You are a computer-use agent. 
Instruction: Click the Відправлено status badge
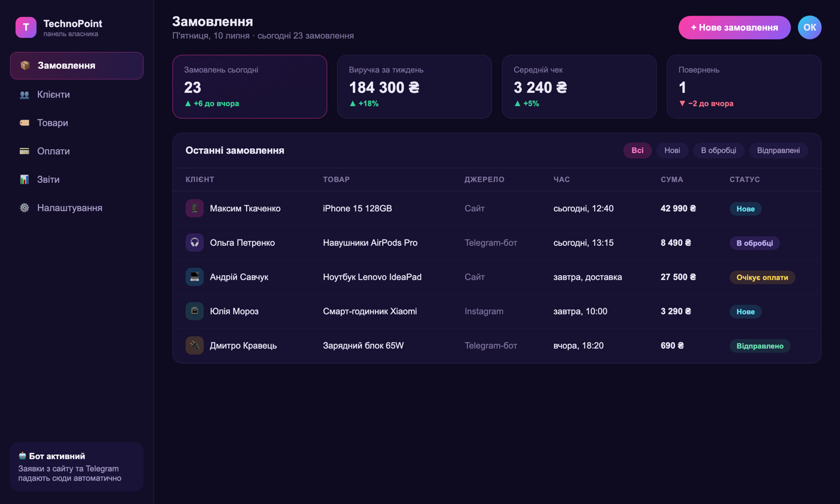(760, 346)
